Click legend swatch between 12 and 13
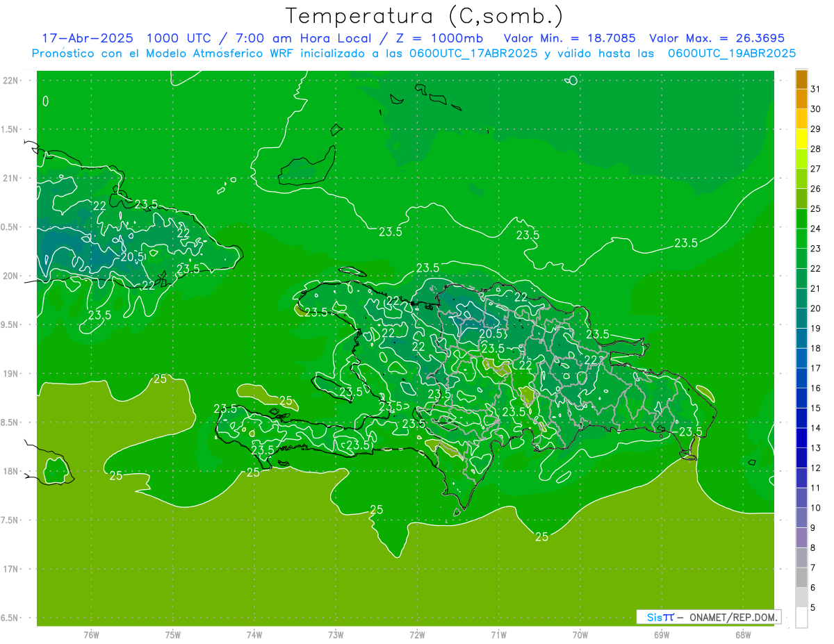Screen dimensions: 834x644 pos(801,458)
